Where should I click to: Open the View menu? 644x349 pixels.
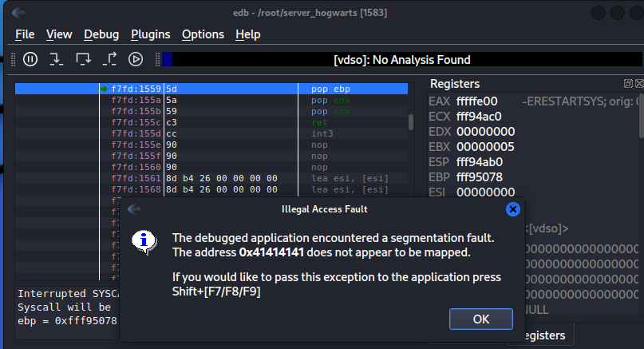point(59,34)
